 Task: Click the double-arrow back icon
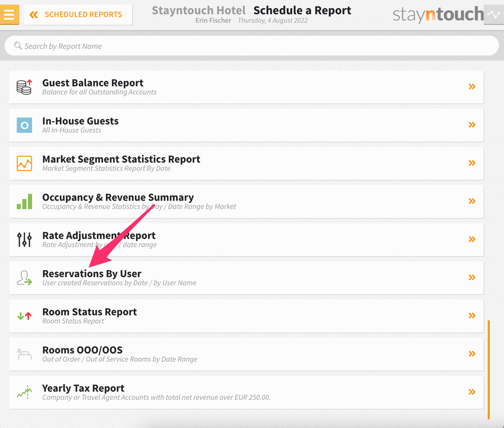[33, 14]
